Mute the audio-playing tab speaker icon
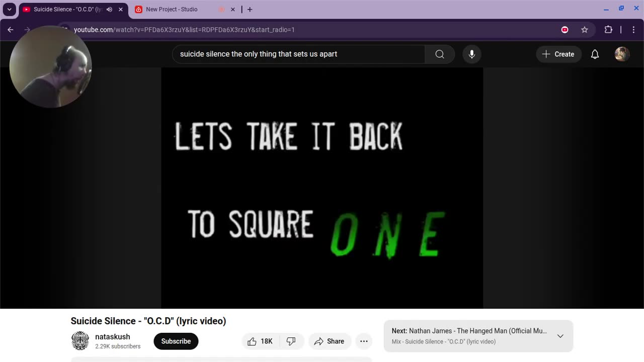Screen dimensions: 644x362 (x=109, y=9)
